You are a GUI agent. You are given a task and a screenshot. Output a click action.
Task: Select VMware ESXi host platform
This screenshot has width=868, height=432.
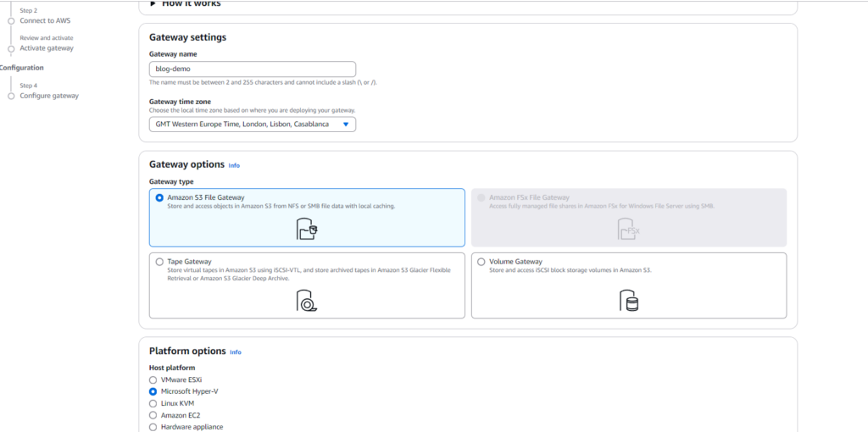[153, 380]
